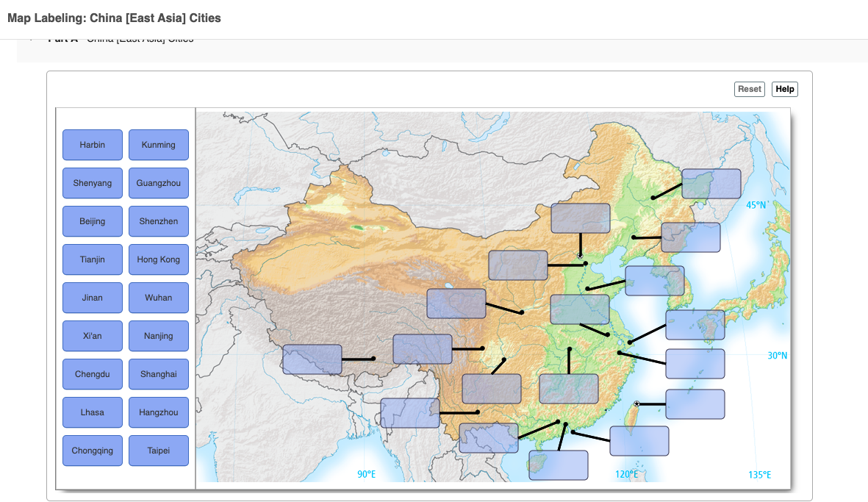This screenshot has width=868, height=502.
Task: Select the Taipei label tile
Action: pos(158,451)
